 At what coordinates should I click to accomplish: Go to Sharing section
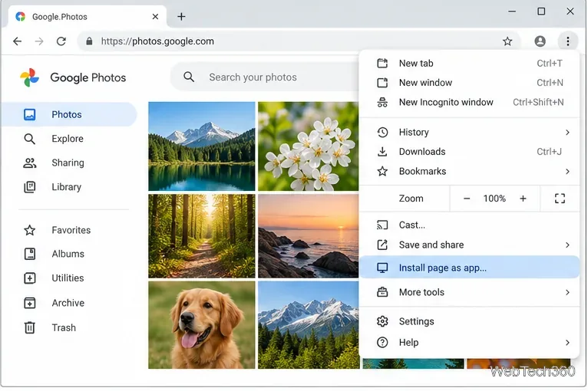point(69,163)
